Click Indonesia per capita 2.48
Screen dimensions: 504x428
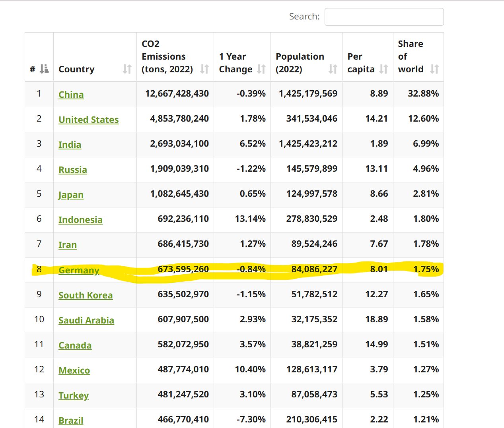[379, 219]
